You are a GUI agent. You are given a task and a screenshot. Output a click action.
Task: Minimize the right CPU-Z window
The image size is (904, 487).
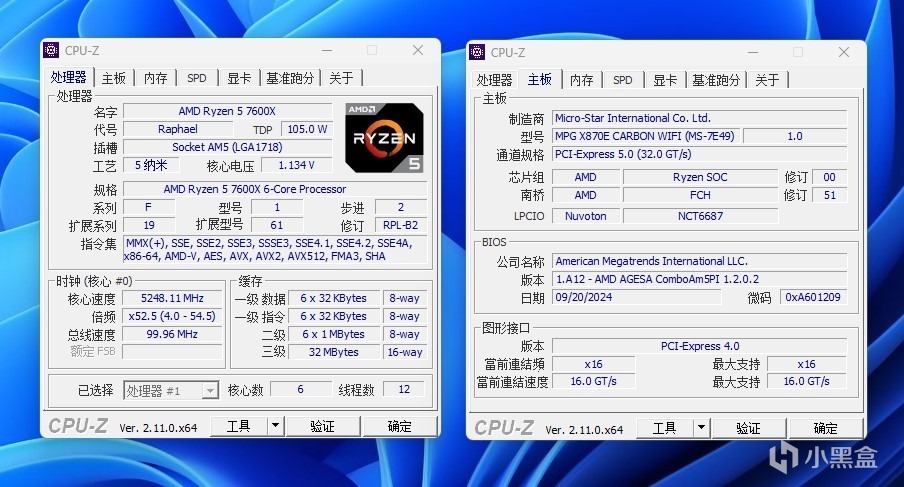point(753,52)
